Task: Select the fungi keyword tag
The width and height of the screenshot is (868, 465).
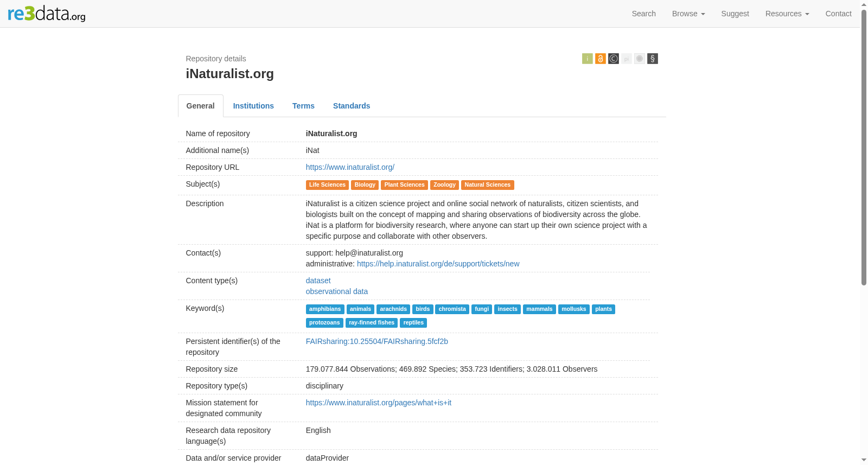Action: [x=482, y=309]
